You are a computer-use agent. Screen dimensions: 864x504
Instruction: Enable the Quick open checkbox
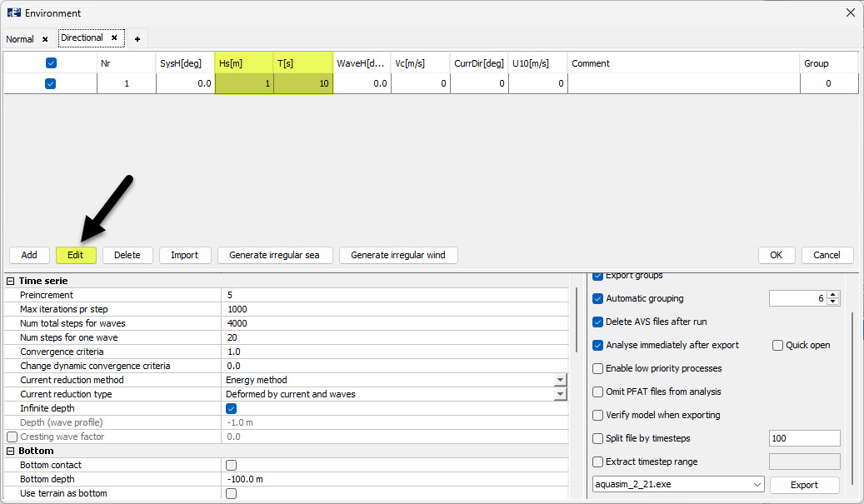tap(777, 345)
